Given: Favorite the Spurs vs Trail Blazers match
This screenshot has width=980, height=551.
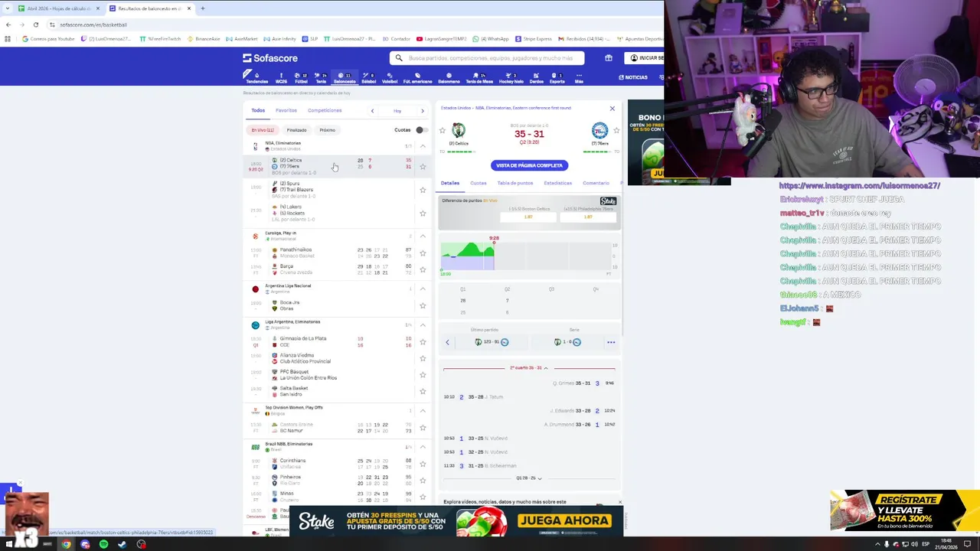Looking at the screenshot, I should pos(423,190).
